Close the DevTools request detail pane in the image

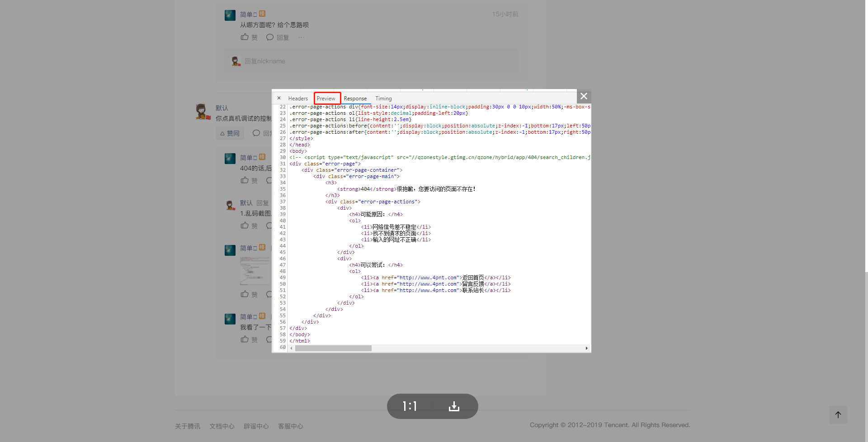pos(279,98)
